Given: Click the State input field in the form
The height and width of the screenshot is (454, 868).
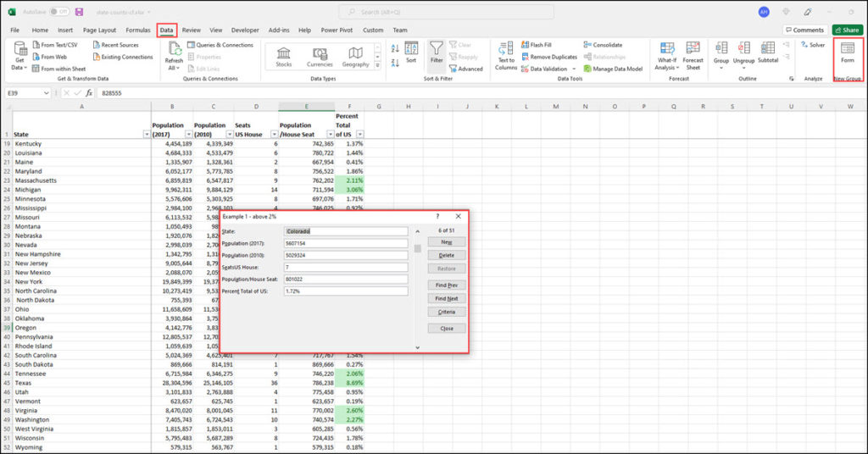Looking at the screenshot, I should click(345, 231).
